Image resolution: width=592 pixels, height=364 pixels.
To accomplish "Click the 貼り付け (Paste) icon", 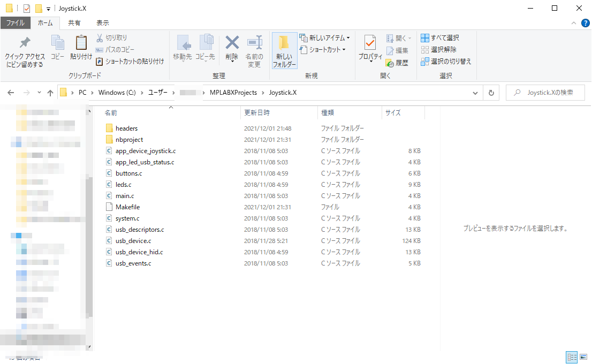I will tap(81, 45).
